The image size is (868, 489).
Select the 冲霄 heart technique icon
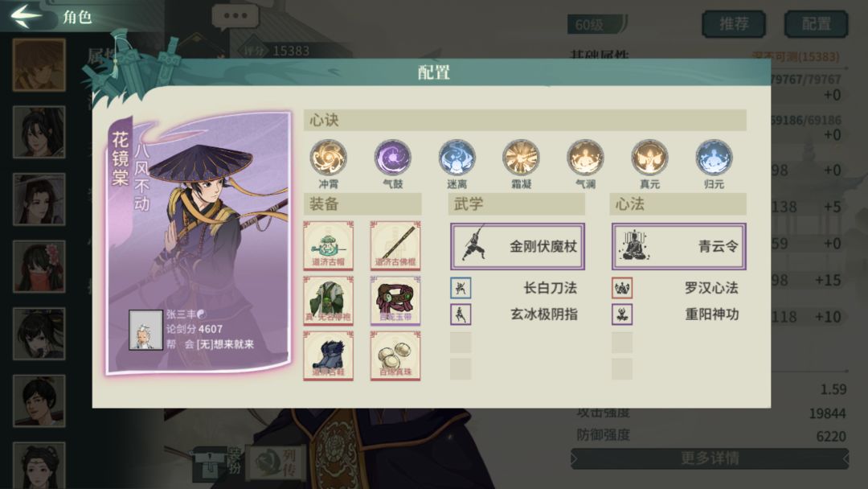click(x=328, y=158)
